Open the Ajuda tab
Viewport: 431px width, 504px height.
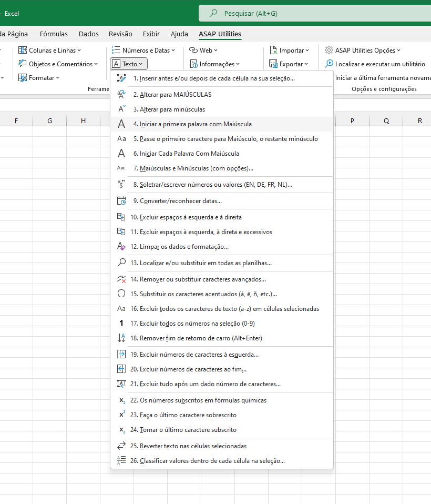point(179,34)
